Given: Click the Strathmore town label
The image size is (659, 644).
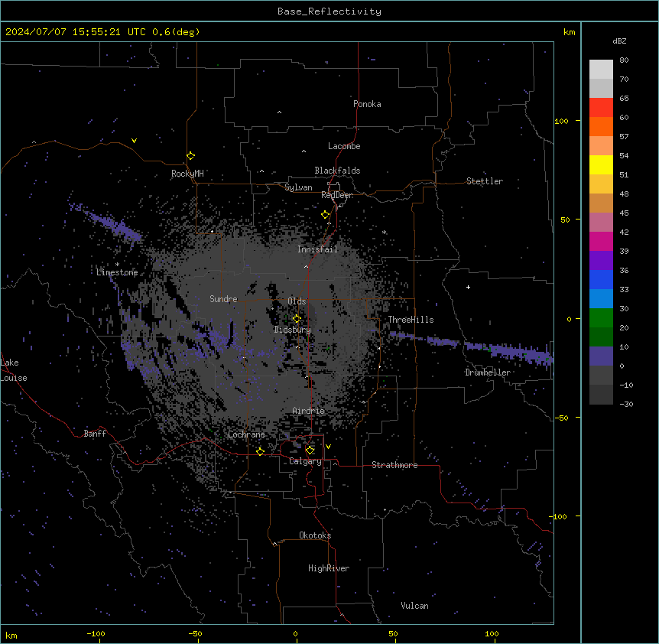Looking at the screenshot, I should pyautogui.click(x=394, y=465).
